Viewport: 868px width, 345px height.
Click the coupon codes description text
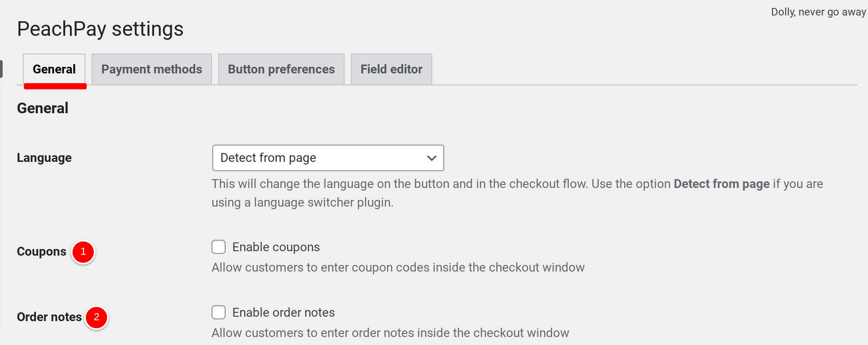[398, 268]
